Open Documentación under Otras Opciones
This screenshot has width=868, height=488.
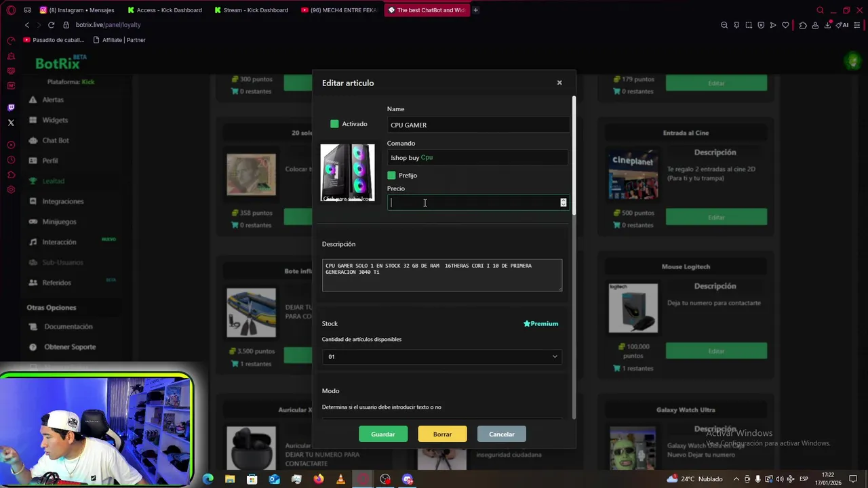pyautogui.click(x=68, y=327)
